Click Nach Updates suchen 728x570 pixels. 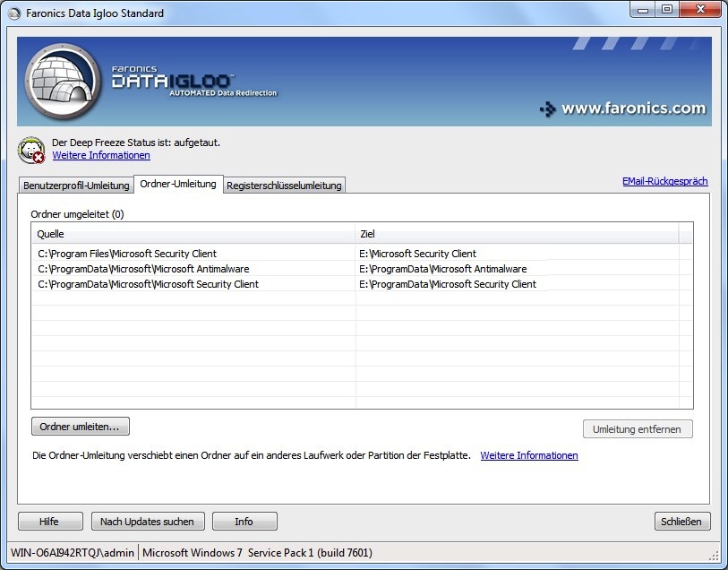click(x=148, y=522)
